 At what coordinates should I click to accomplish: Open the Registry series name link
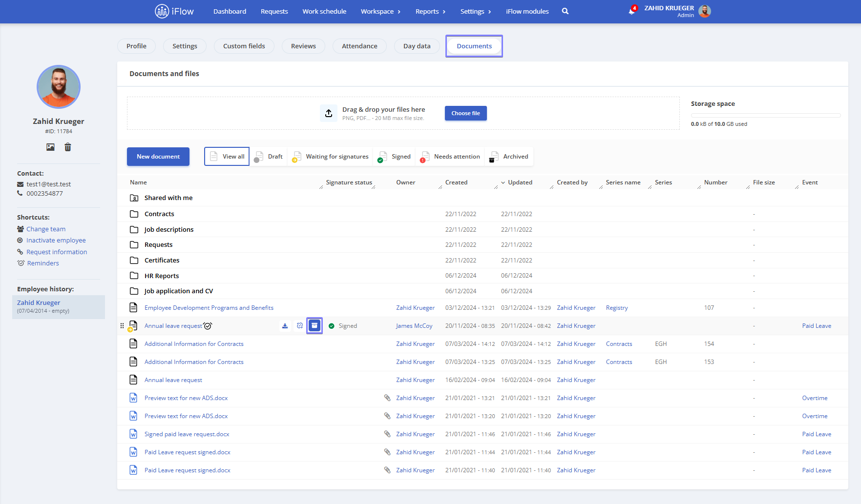[617, 308]
